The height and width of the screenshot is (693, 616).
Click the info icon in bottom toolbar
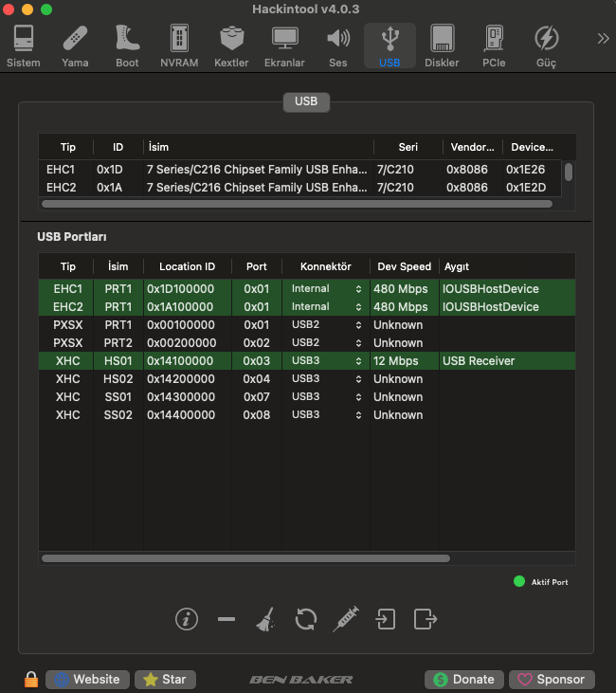pyautogui.click(x=187, y=619)
